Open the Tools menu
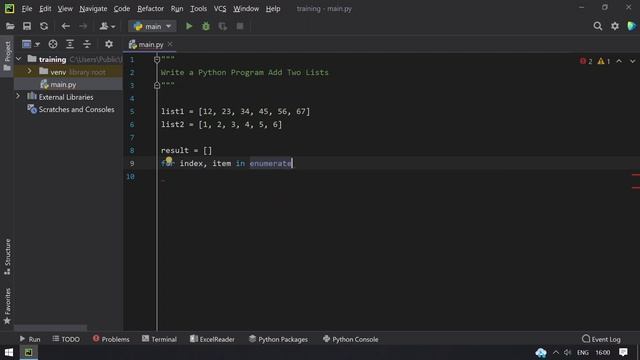This screenshot has height=360, width=640. coord(198,9)
